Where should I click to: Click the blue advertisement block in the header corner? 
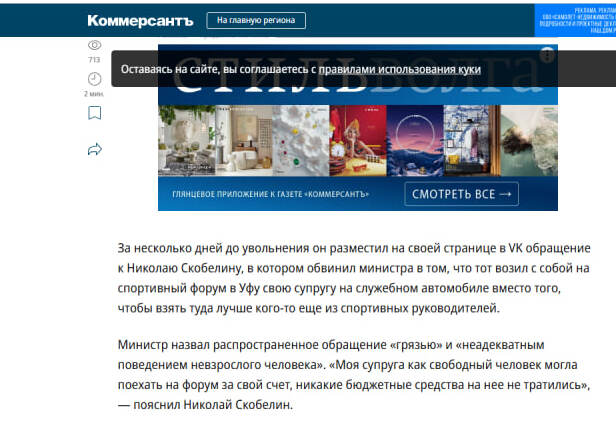(x=576, y=19)
